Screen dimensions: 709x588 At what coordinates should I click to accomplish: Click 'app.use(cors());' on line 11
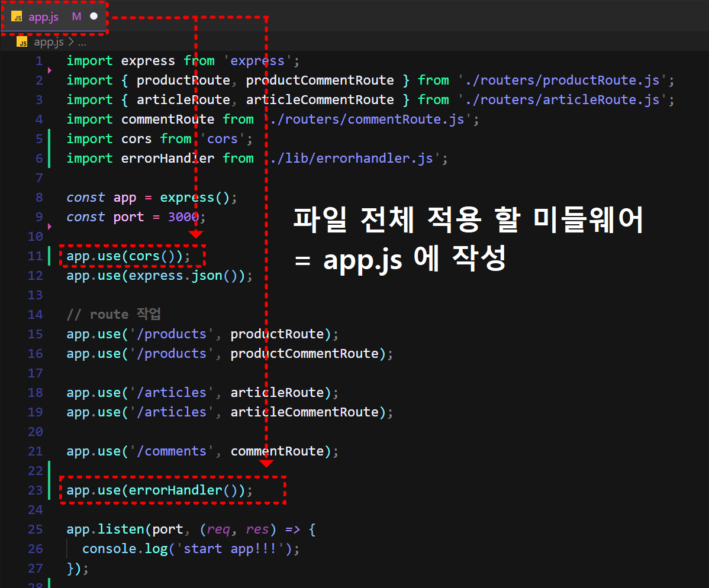[128, 256]
